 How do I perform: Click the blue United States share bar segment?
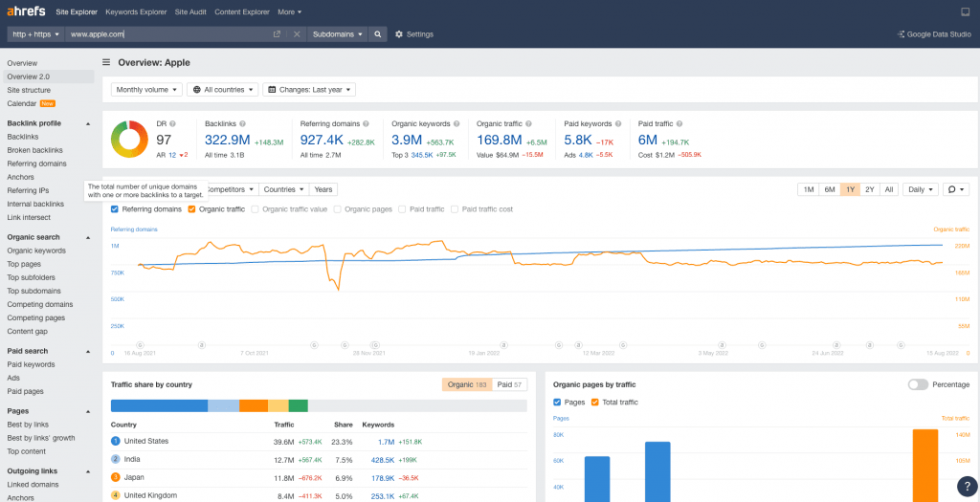pyautogui.click(x=159, y=405)
